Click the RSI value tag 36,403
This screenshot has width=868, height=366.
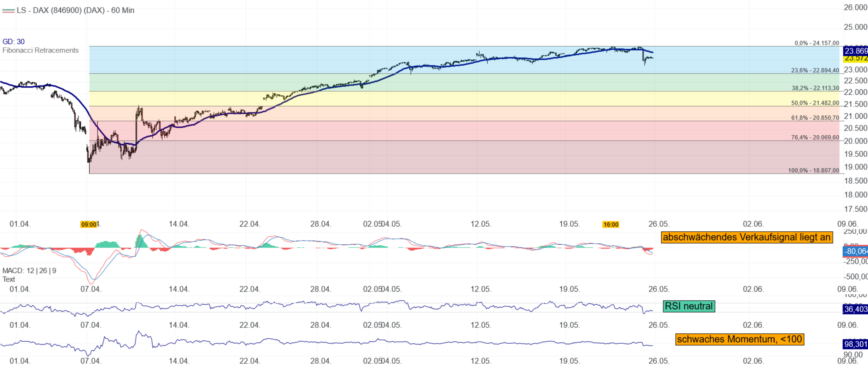tap(855, 309)
